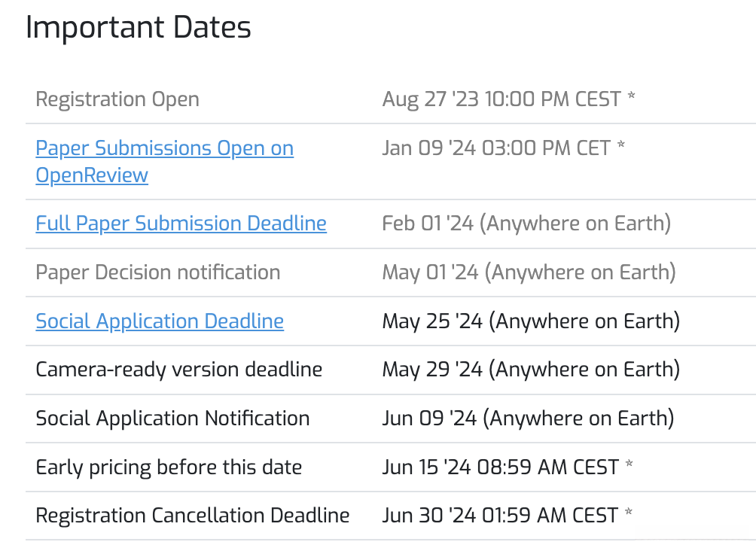Image resolution: width=756 pixels, height=548 pixels.
Task: Select the Early pricing before this date text
Action: (169, 467)
